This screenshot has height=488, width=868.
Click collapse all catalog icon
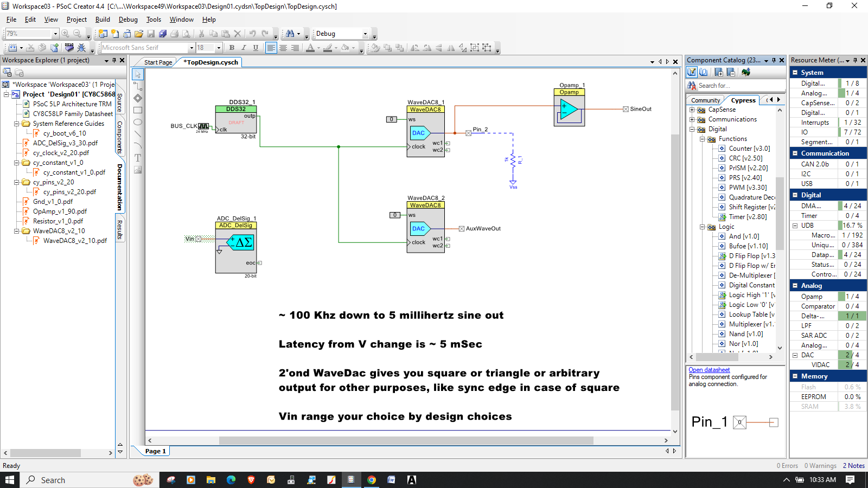pyautogui.click(x=731, y=72)
